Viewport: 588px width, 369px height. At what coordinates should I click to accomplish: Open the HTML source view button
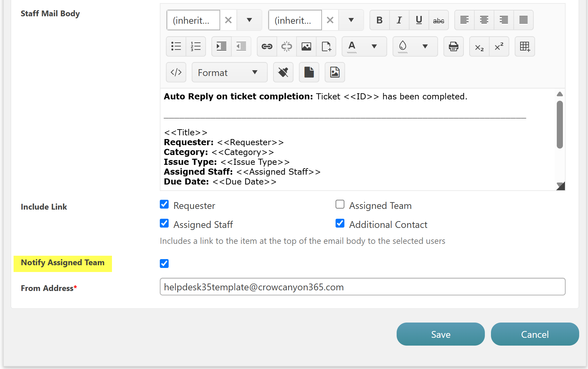pos(176,72)
